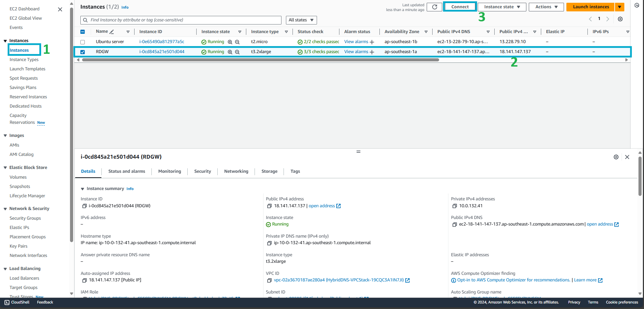Screen dimensions: 644x309
Task: Click the horizontal table scrollbar
Action: point(260,60)
